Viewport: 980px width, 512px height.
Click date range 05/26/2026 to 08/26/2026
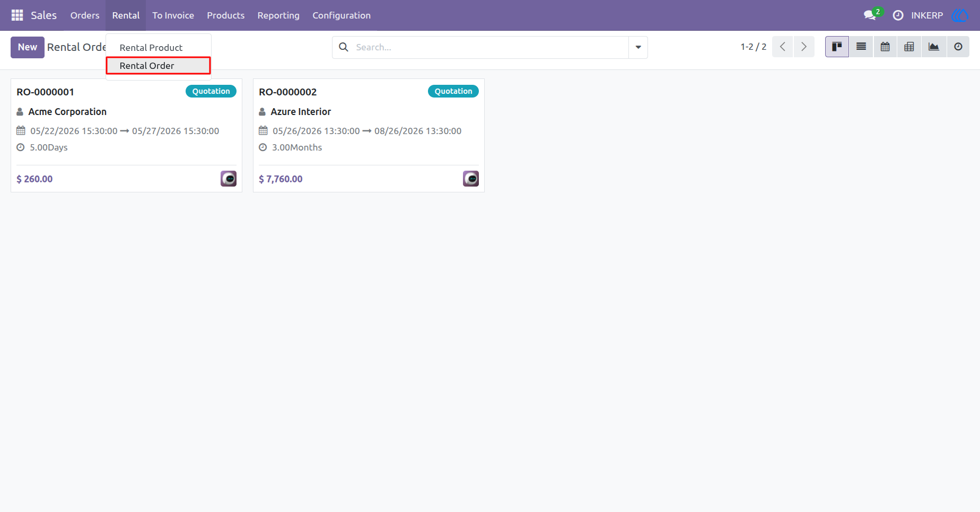coord(367,131)
